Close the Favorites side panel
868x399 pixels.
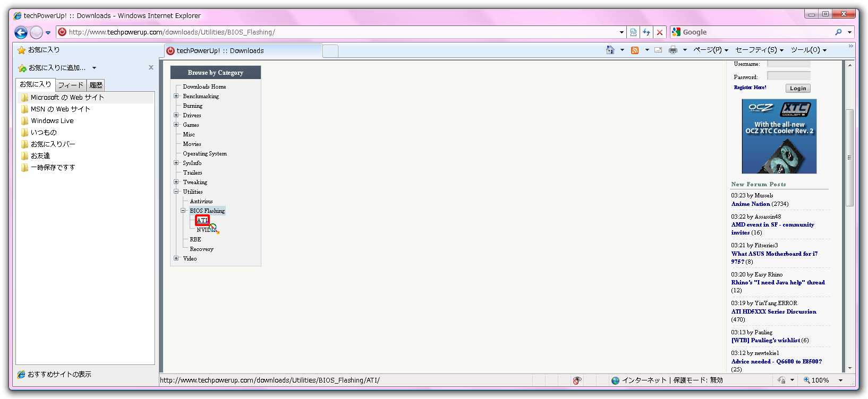151,67
